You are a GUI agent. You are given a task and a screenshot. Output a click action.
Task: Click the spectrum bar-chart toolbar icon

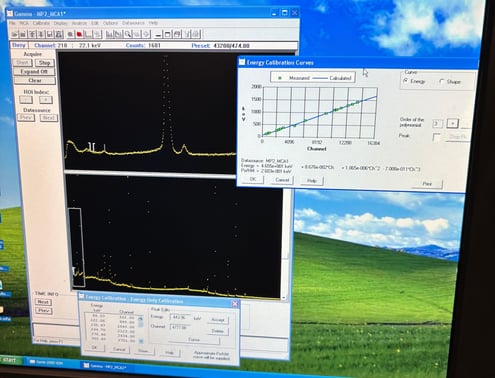[109, 34]
